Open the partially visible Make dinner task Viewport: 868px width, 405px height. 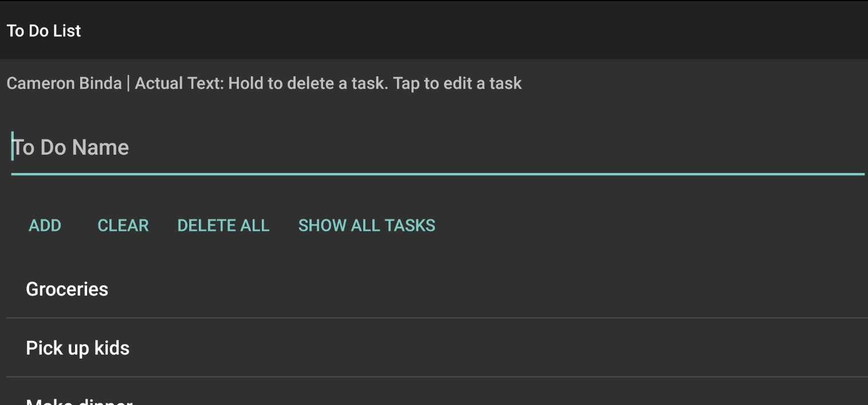tap(79, 400)
